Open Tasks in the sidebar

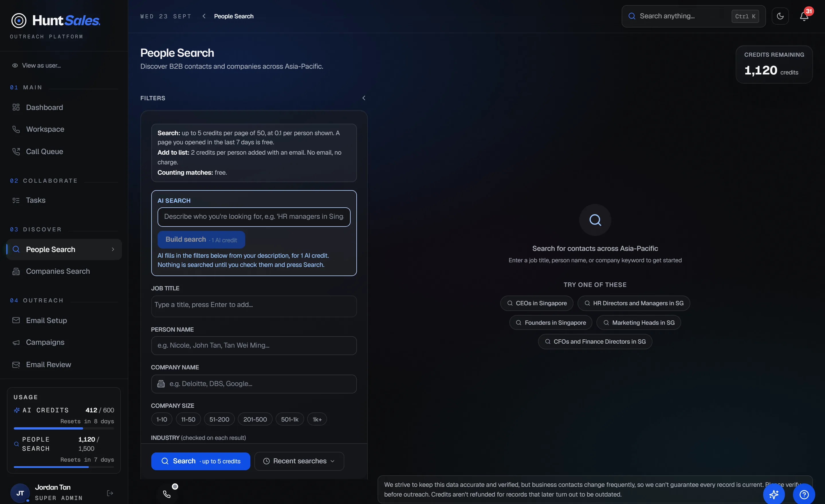(64, 200)
